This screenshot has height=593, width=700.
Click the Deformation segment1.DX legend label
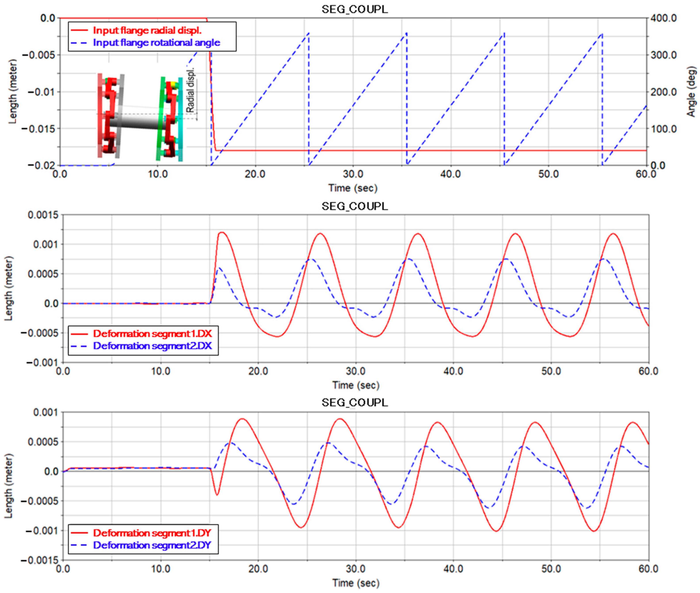152,334
